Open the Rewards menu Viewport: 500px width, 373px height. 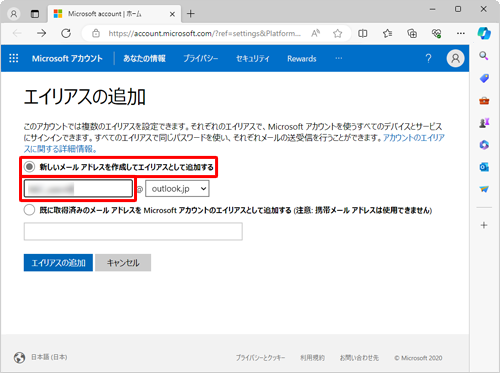point(302,59)
